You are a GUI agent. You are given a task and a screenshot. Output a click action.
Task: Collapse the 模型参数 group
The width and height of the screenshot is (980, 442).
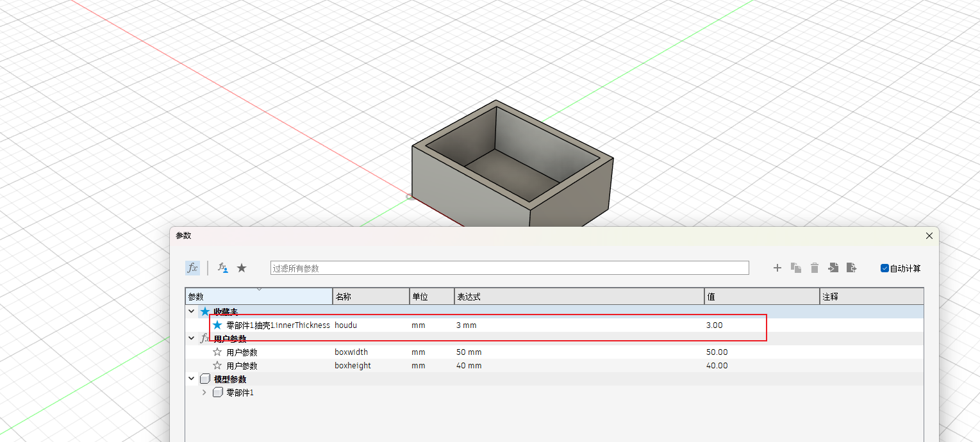click(x=192, y=379)
